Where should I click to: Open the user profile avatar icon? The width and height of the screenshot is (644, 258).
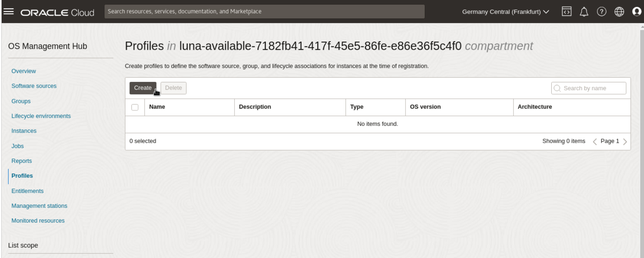(637, 12)
